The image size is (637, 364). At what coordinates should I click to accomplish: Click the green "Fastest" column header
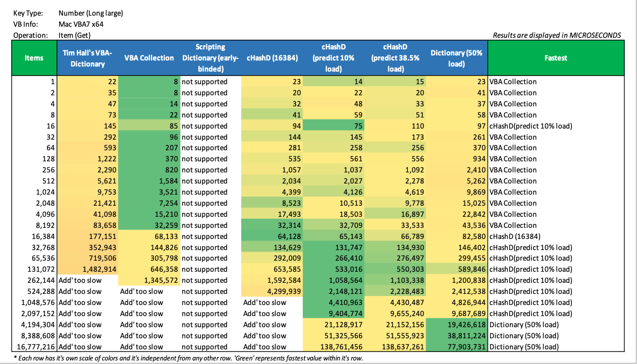click(x=556, y=58)
